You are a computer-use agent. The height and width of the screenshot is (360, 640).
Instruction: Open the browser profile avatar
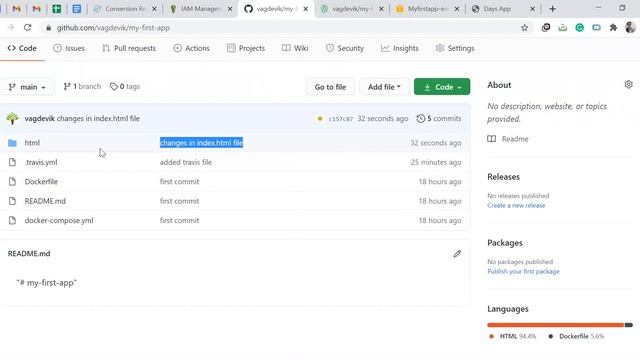click(630, 28)
